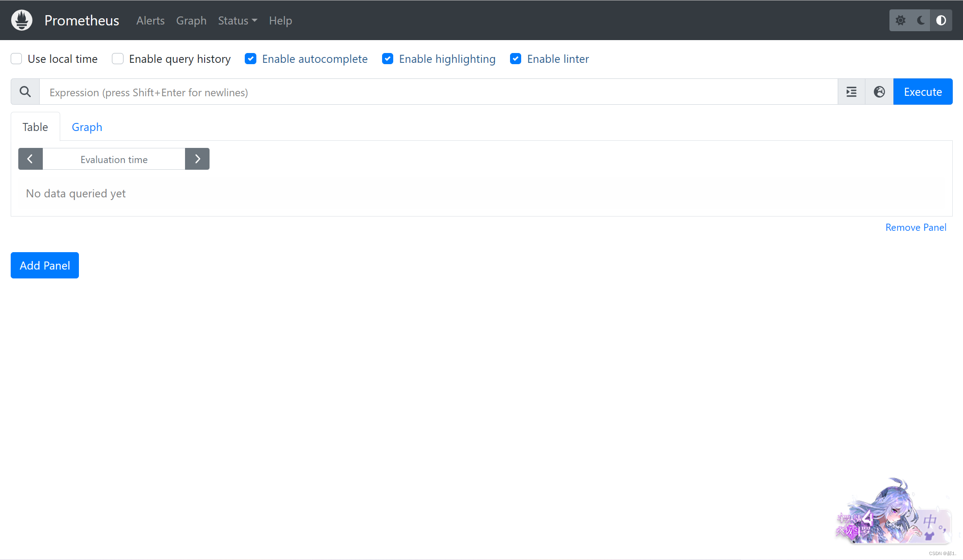Image resolution: width=963 pixels, height=560 pixels.
Task: Select browser-preferred contrast theme icon
Action: [x=941, y=20]
